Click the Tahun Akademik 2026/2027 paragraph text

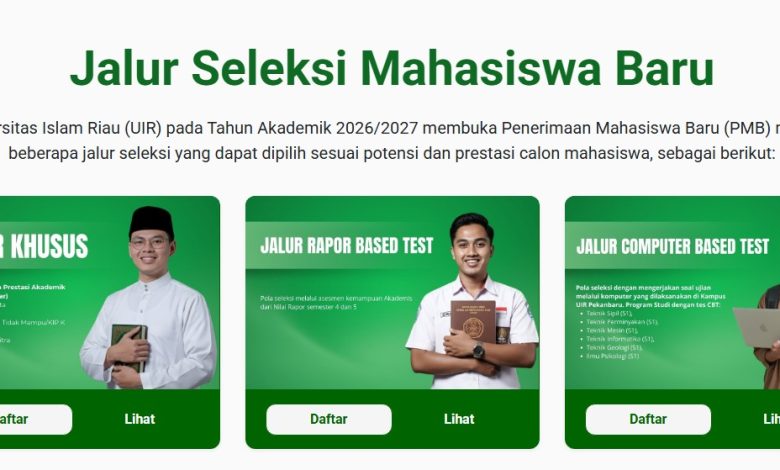(x=390, y=141)
